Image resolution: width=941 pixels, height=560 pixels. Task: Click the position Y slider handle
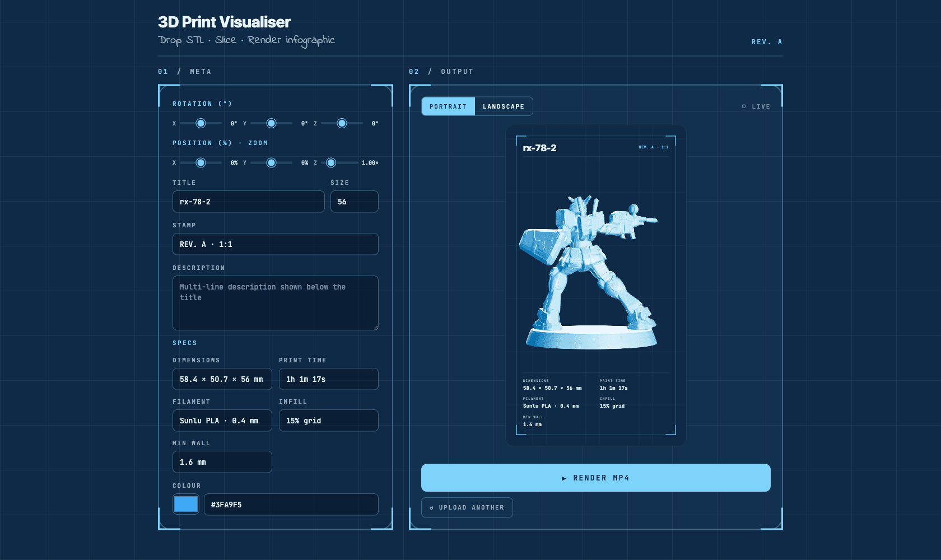pyautogui.click(x=271, y=162)
